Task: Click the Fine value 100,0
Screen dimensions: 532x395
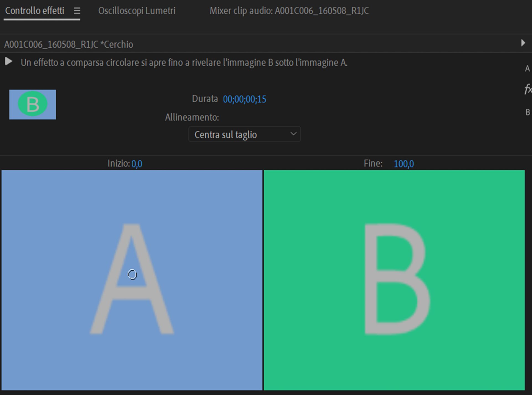Action: (403, 164)
